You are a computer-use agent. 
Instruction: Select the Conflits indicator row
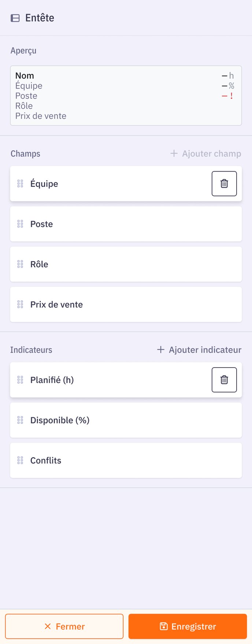(126, 460)
